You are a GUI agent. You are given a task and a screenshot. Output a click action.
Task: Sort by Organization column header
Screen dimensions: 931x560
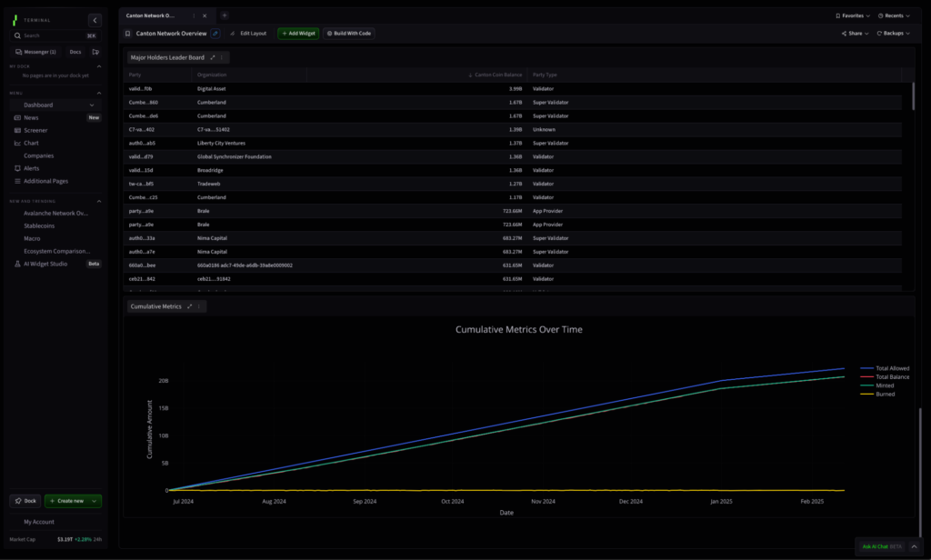point(212,75)
